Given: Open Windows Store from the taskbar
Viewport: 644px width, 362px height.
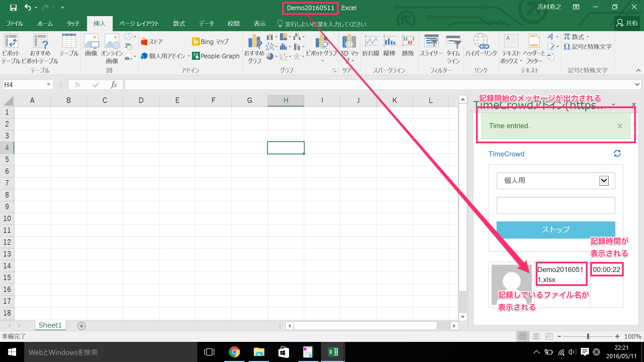Looking at the screenshot, I should [x=284, y=352].
